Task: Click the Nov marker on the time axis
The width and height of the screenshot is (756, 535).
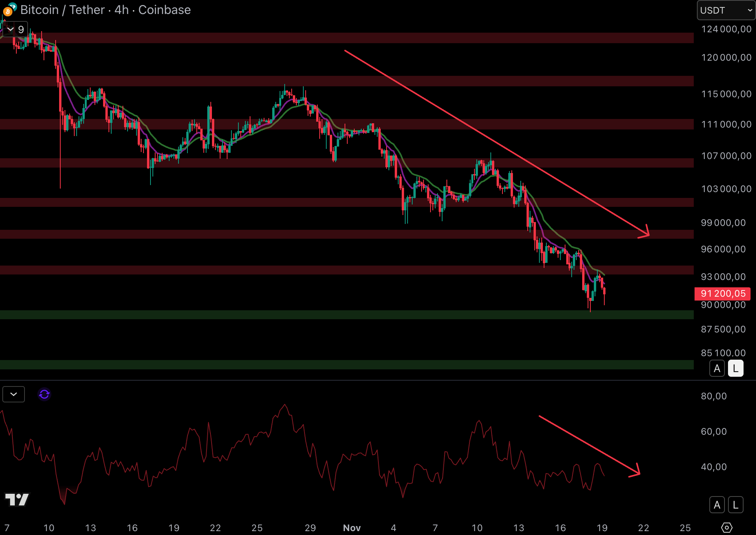Action: click(x=352, y=528)
